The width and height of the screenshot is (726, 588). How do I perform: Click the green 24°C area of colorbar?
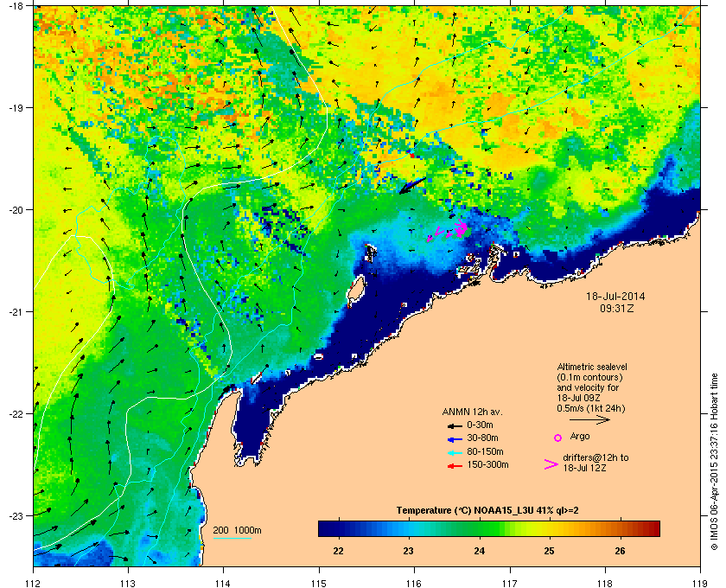(x=481, y=528)
